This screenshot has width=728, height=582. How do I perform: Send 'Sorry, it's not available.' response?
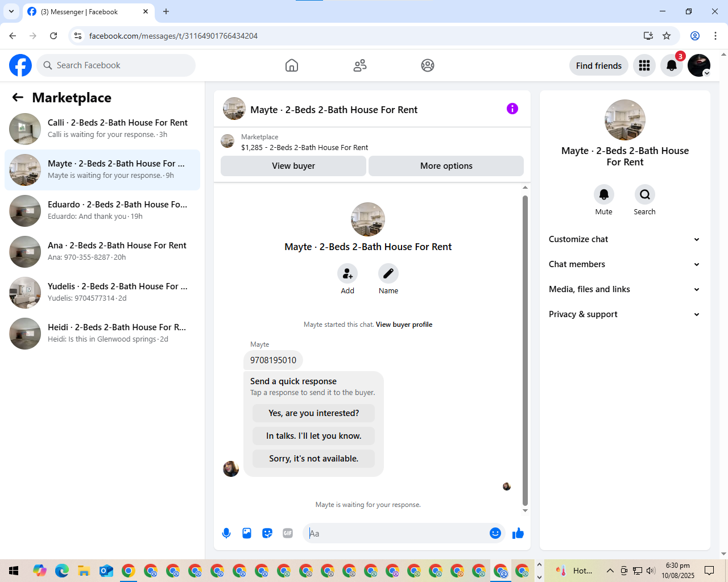314,459
